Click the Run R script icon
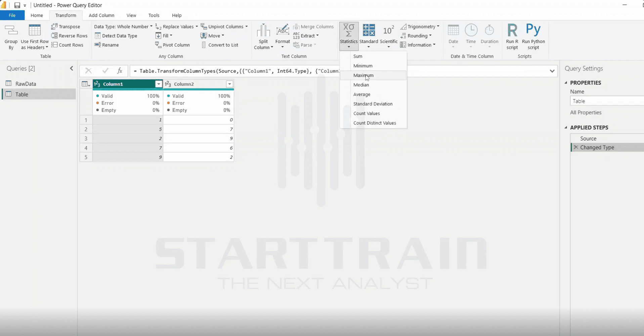 click(512, 30)
